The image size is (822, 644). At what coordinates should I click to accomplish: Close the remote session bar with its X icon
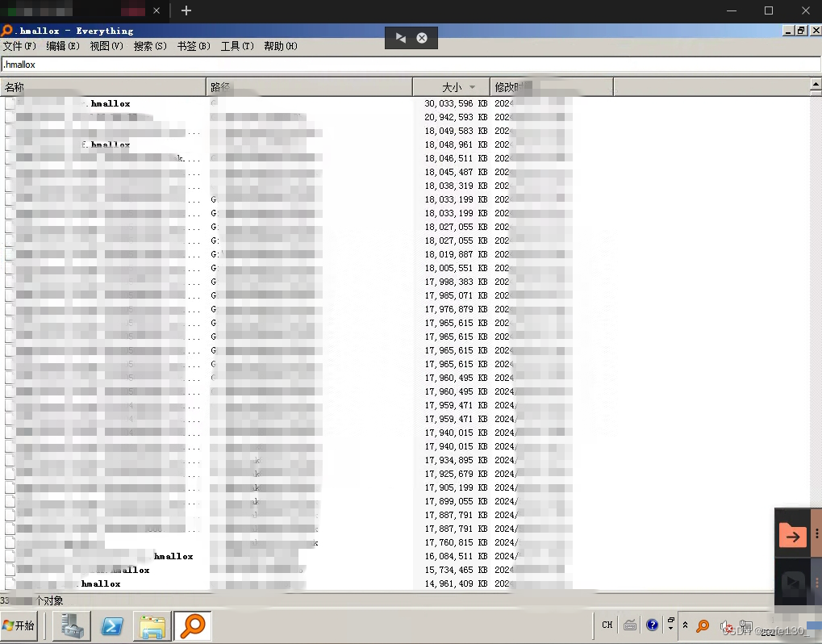pos(421,38)
